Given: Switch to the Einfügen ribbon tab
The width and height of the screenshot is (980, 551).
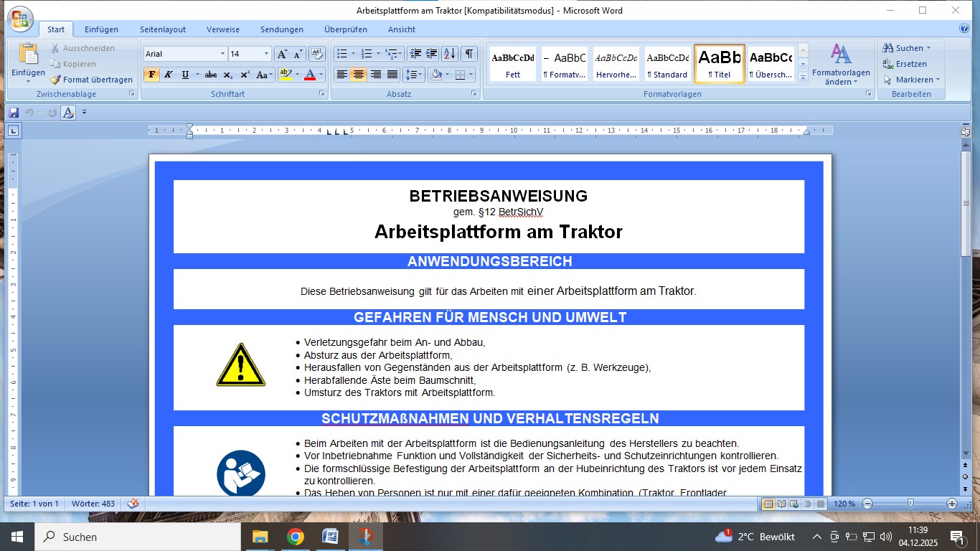Looking at the screenshot, I should coord(101,29).
